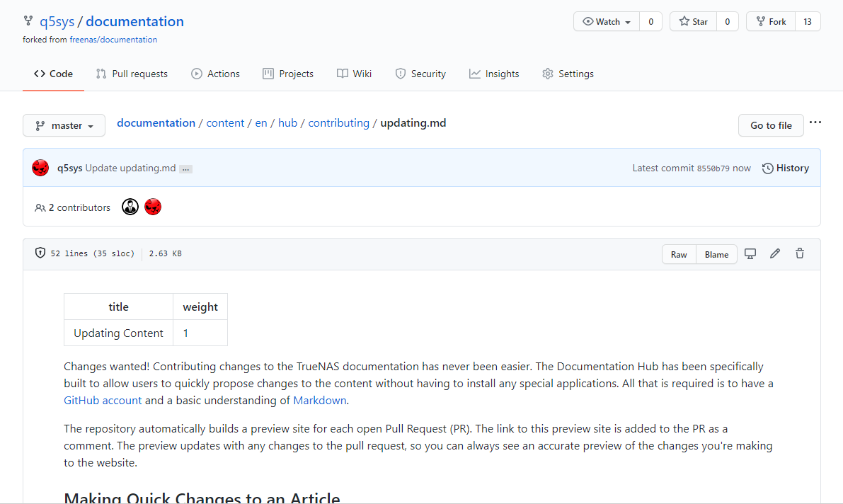The image size is (843, 504).
Task: Open the master branch selector dropdown
Action: (x=64, y=125)
